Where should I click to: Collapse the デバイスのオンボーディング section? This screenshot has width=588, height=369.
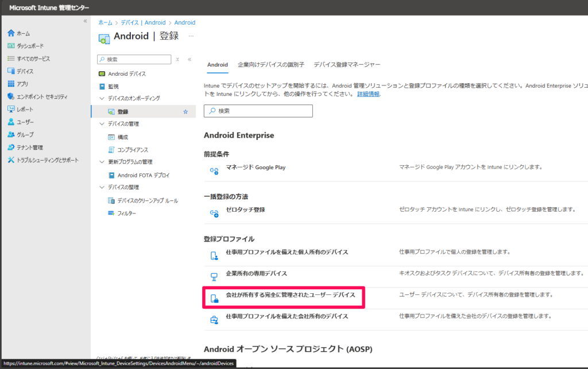(102, 98)
